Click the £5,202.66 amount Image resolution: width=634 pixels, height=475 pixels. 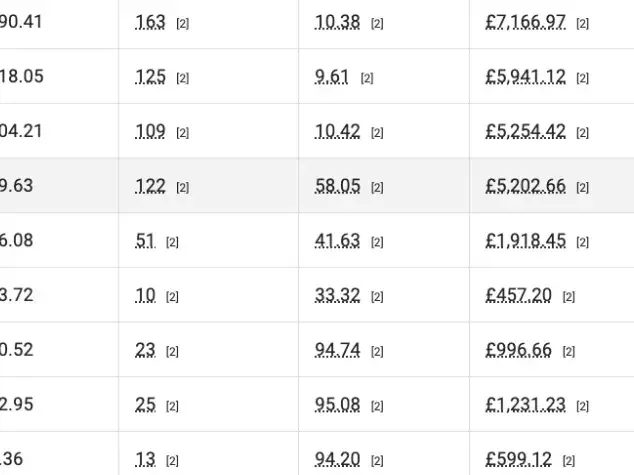point(525,186)
